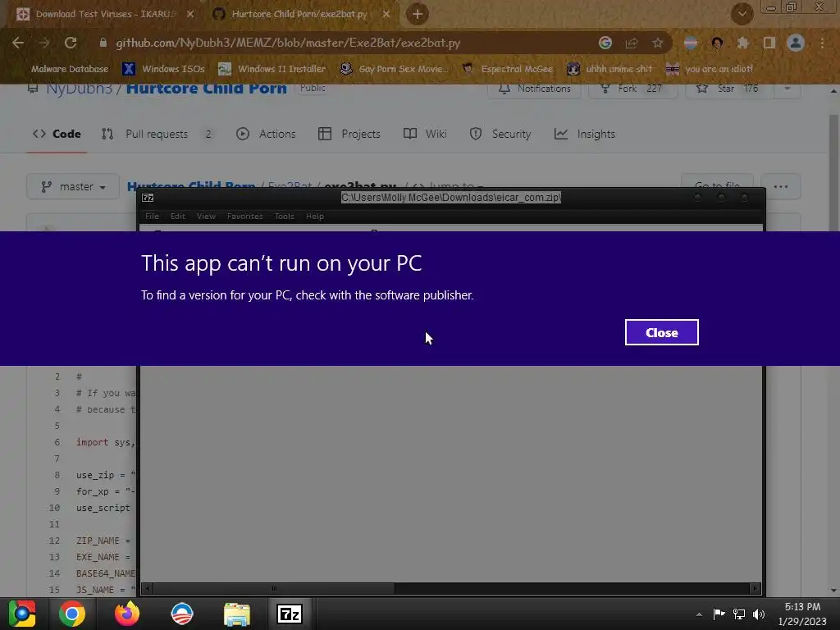Open Windows ISOs bookmark
This screenshot has width=840, height=630.
(163, 69)
